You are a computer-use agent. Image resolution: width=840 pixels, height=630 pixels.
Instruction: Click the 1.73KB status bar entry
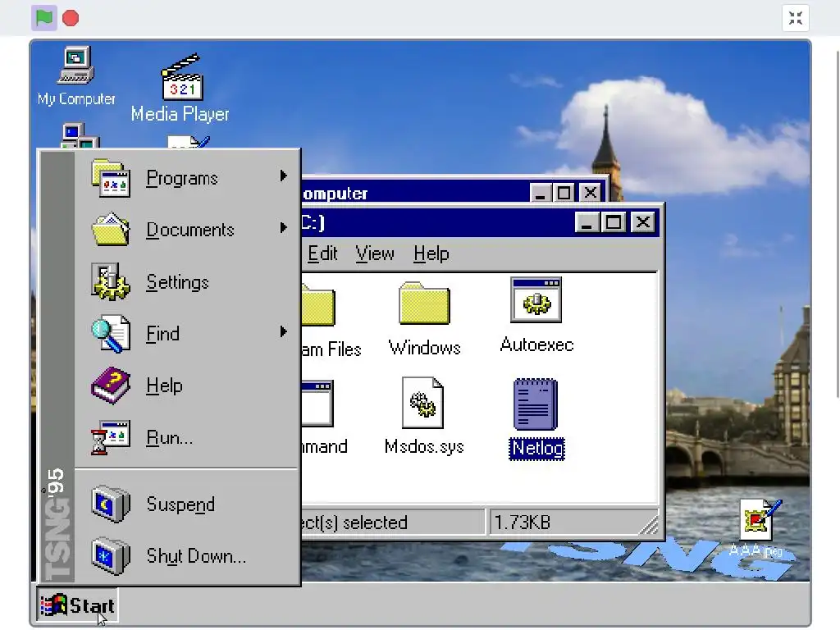point(572,522)
